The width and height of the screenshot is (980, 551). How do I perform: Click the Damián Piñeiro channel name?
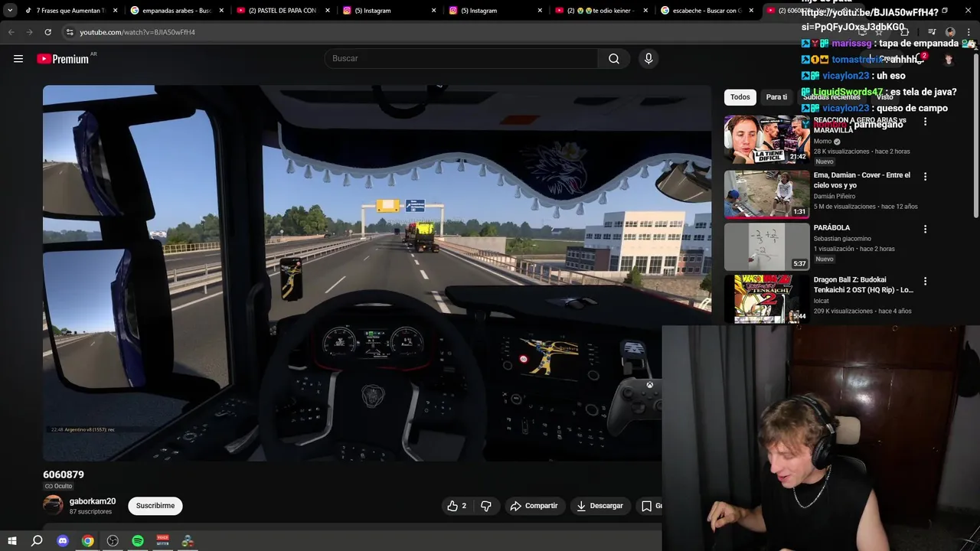pyautogui.click(x=835, y=196)
